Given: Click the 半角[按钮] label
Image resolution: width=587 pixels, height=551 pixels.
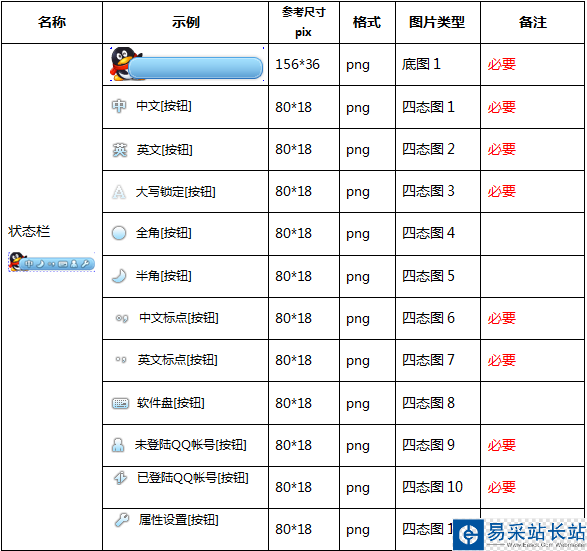Looking at the screenshot, I should (x=164, y=276).
